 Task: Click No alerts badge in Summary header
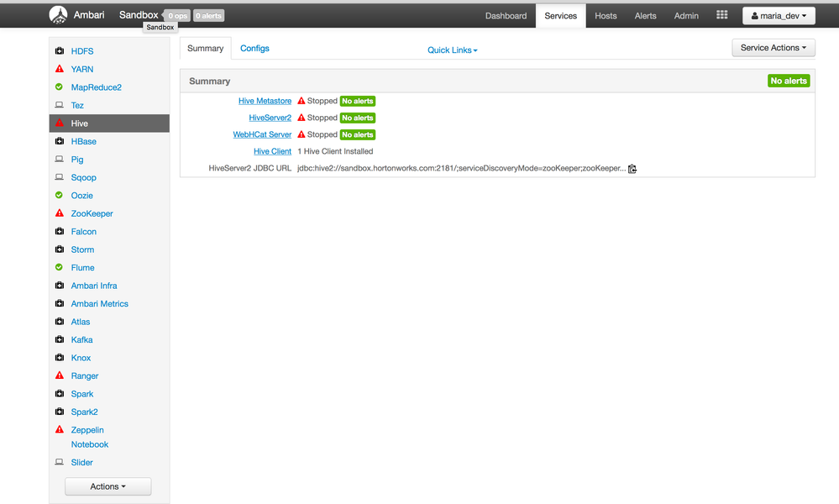(789, 81)
